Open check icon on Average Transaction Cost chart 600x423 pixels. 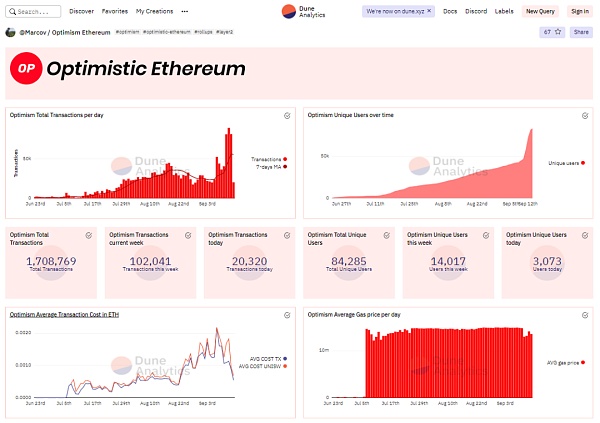[287, 315]
